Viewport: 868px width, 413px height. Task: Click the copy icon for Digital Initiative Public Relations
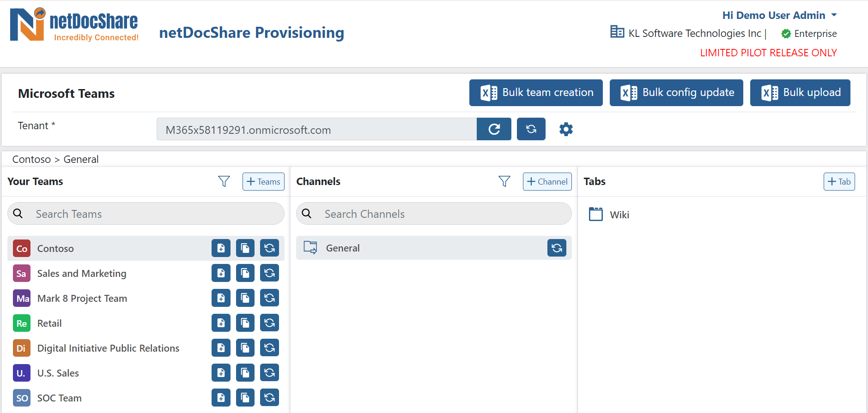point(245,348)
